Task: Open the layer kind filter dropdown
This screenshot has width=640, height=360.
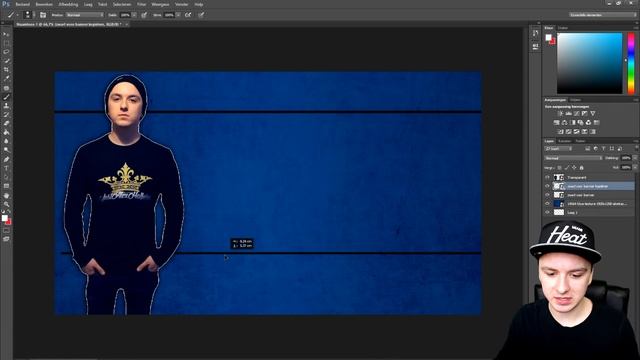Action: tap(559, 149)
